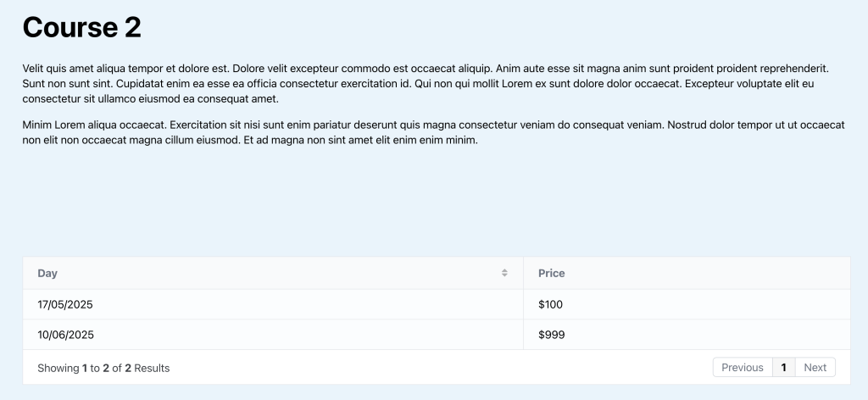Screen dimensions: 868x400
Task: Go to the Next results page
Action: click(815, 367)
